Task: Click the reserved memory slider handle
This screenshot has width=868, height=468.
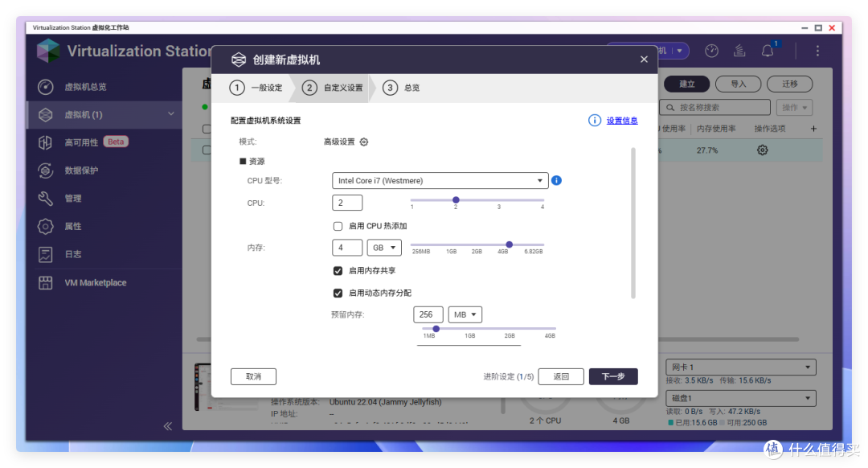Action: 436,329
